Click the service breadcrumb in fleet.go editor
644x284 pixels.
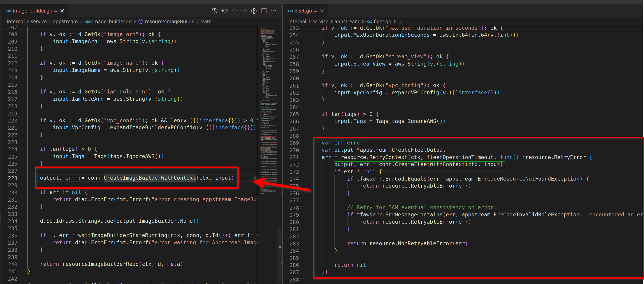[320, 22]
